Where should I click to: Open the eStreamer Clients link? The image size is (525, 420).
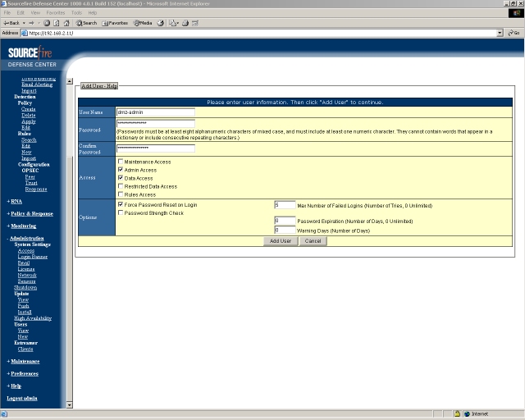coord(25,349)
